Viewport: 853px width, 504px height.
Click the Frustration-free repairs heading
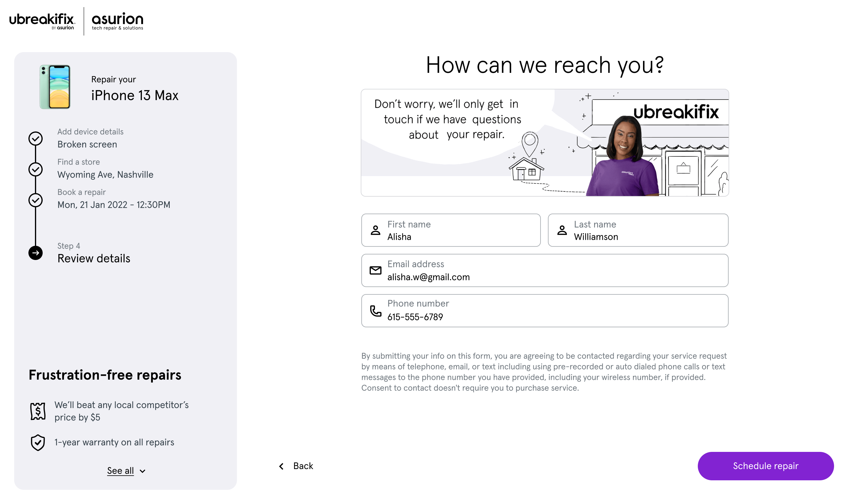click(105, 375)
